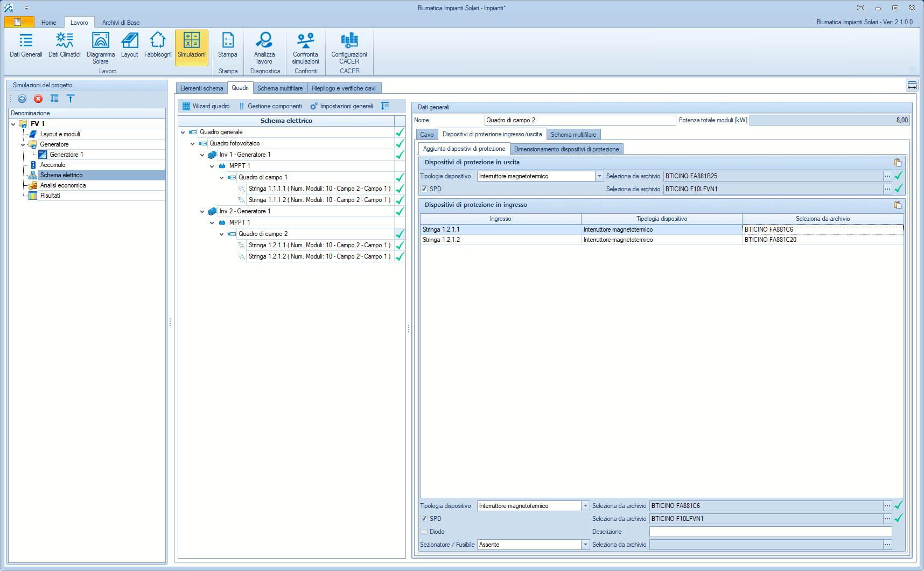Image resolution: width=924 pixels, height=571 pixels.
Task: Click the Wizard quadro button
Action: (206, 106)
